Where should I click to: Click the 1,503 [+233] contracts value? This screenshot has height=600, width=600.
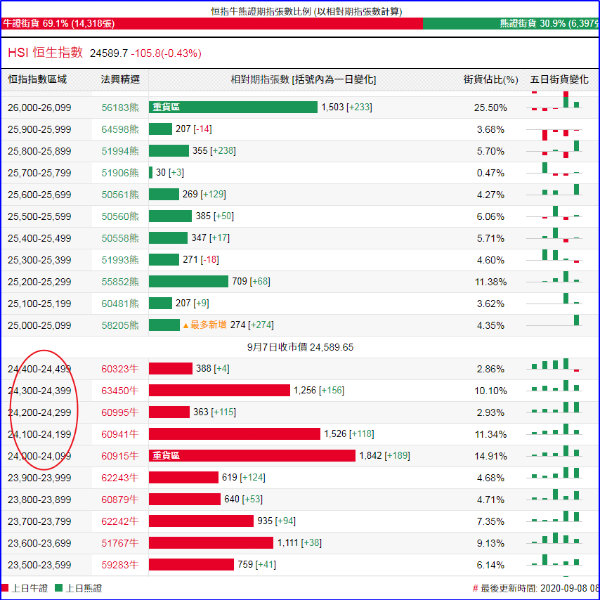(x=347, y=107)
